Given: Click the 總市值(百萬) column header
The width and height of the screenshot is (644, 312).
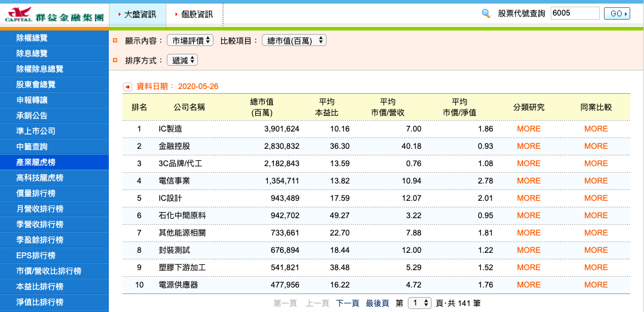Looking at the screenshot, I should pyautogui.click(x=262, y=107).
